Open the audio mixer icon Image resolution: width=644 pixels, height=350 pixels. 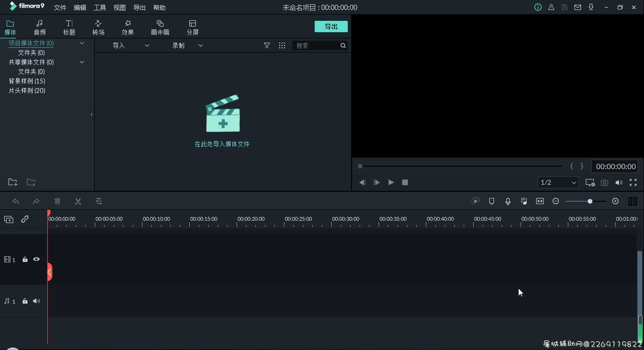[524, 201]
